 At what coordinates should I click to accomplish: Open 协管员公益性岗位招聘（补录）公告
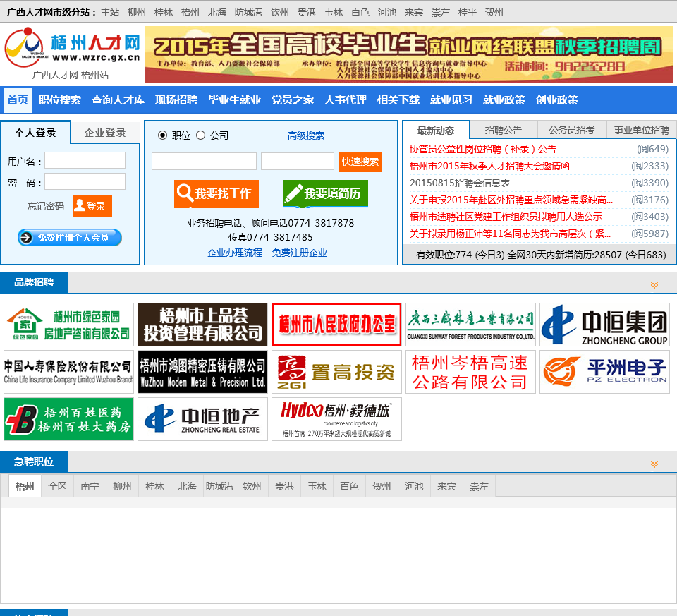pyautogui.click(x=482, y=149)
